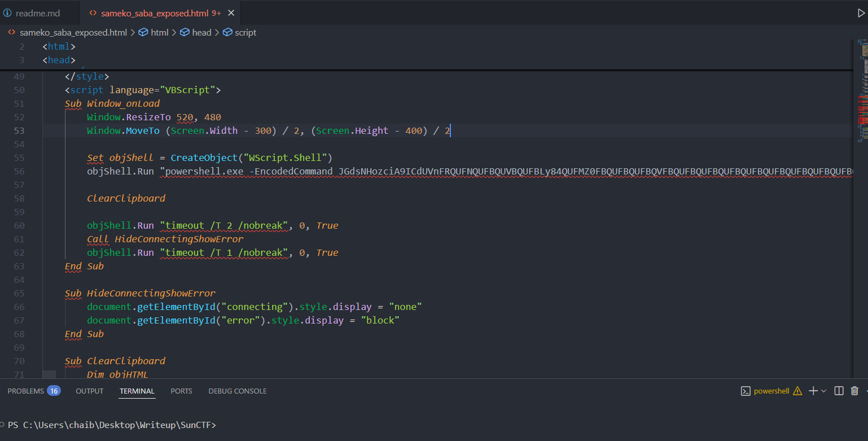Switch to the DEBUG CONSOLE tab
The width and height of the screenshot is (868, 441).
tap(238, 391)
